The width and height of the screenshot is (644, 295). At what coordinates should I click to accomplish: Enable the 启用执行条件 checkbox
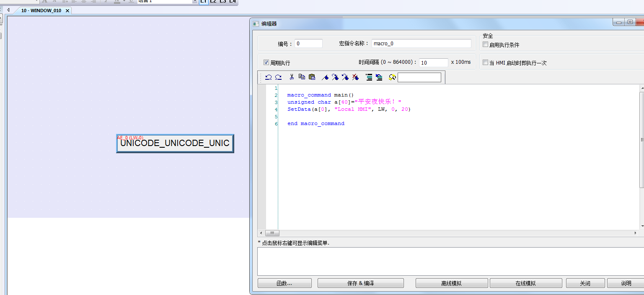(x=486, y=44)
